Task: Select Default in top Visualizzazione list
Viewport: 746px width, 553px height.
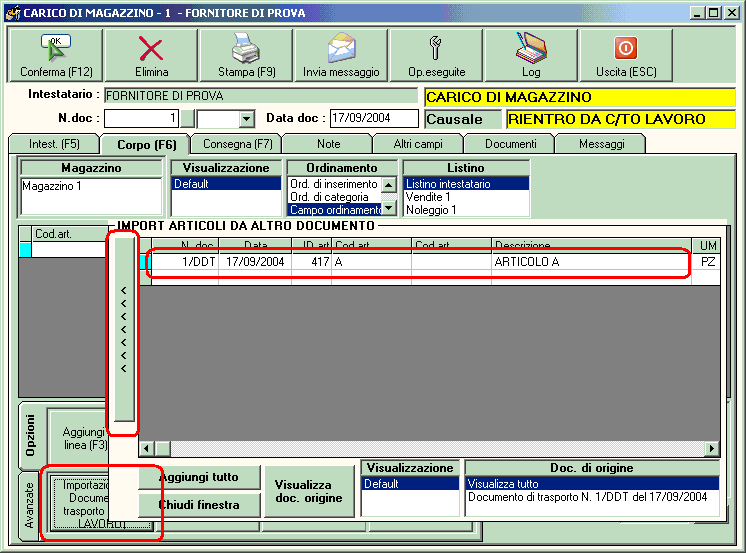Action: 226,184
